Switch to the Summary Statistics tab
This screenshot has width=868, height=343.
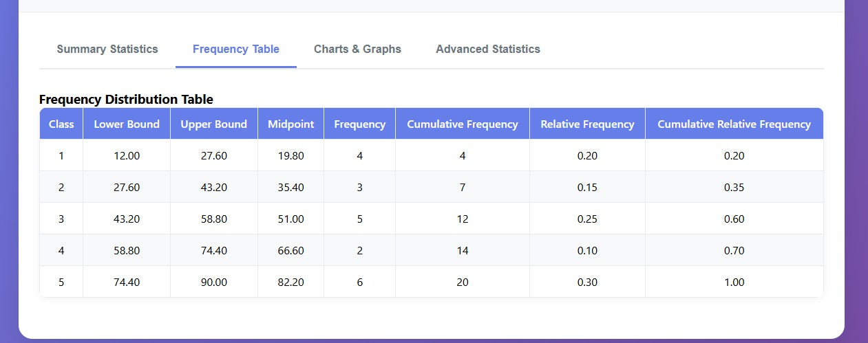pos(107,49)
